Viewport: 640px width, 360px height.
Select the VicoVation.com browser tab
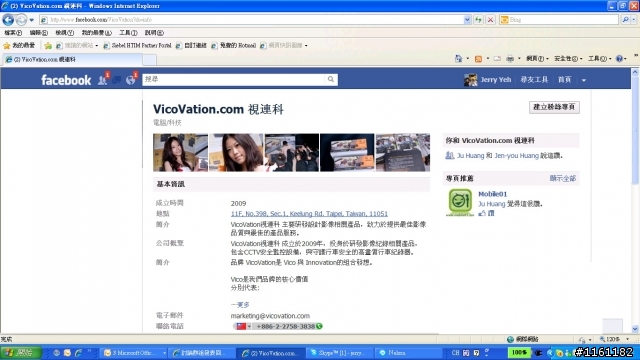[x=73, y=60]
